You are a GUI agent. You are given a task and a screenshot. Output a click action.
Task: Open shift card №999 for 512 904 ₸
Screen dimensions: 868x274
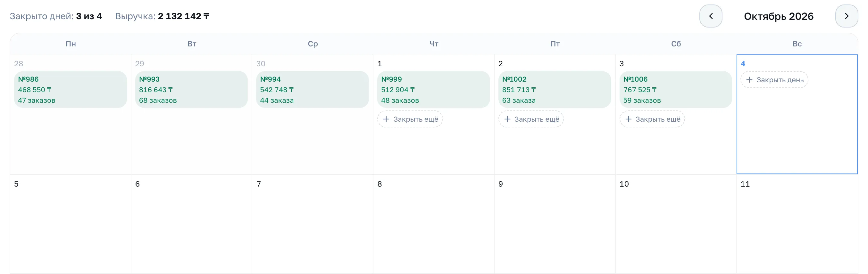pos(433,90)
